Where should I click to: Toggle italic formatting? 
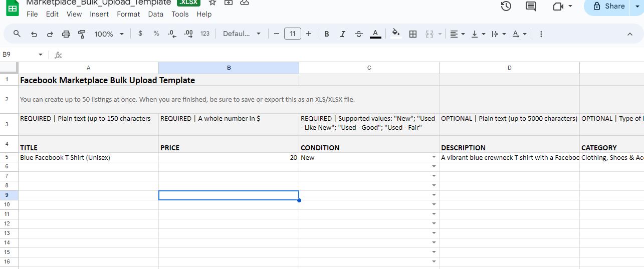coord(343,34)
